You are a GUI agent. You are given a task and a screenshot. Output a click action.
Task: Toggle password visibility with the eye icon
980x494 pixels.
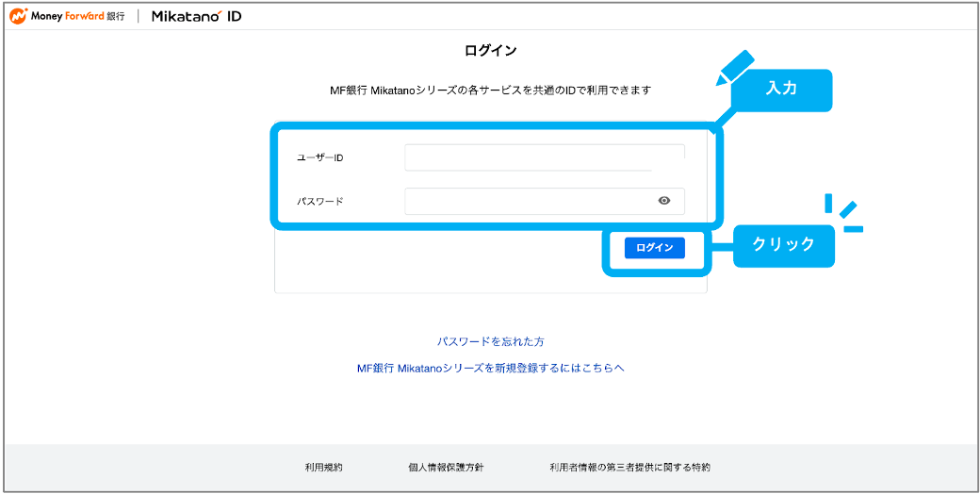(x=664, y=201)
